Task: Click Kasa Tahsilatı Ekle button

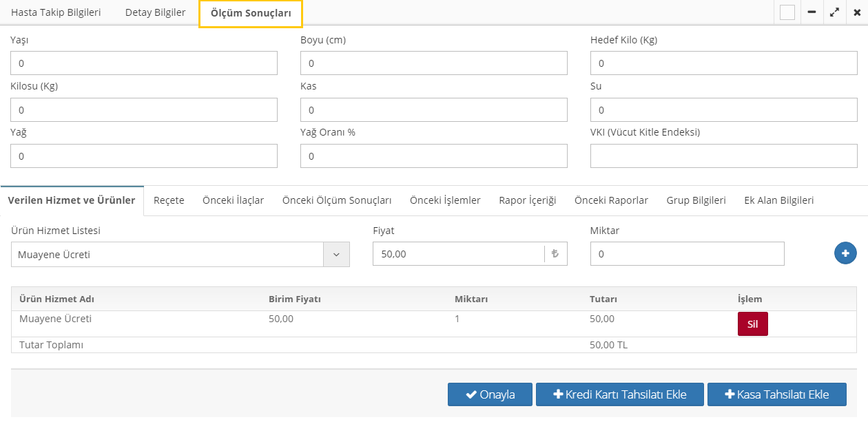Action: (x=776, y=394)
